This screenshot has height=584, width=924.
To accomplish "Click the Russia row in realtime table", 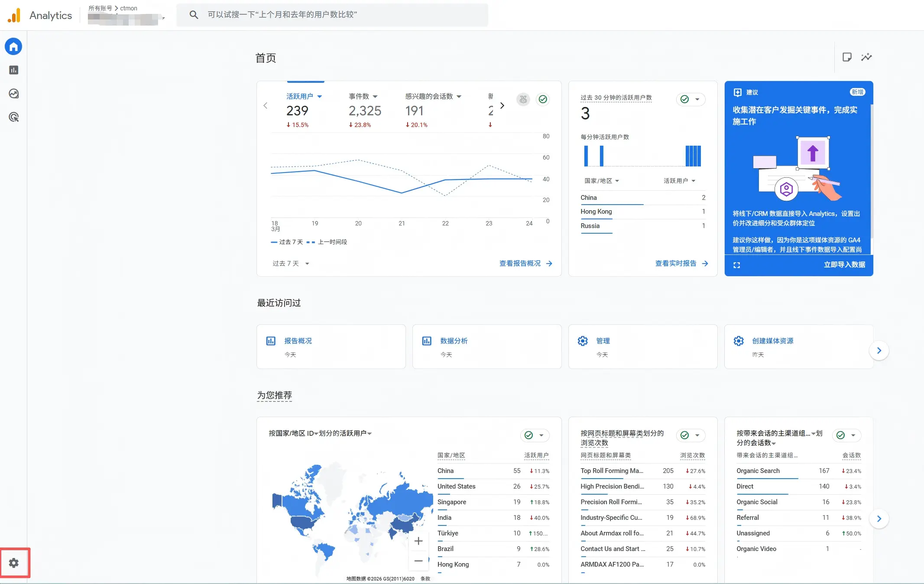I will [x=643, y=226].
